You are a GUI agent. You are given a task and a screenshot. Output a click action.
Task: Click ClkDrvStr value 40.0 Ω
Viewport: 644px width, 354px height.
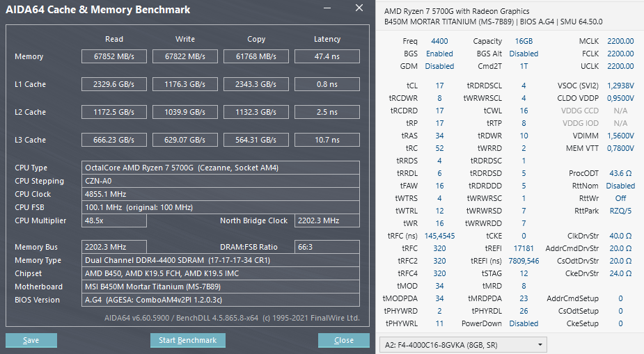(x=620, y=236)
